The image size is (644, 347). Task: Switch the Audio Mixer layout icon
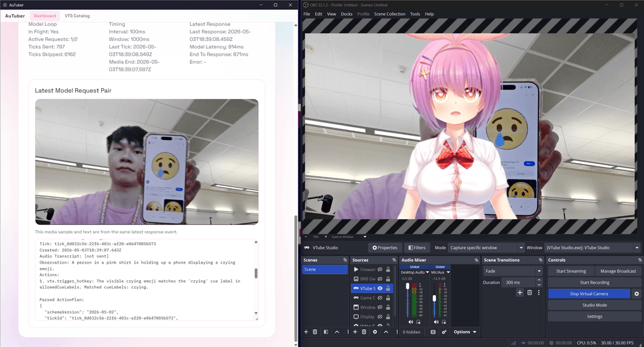tap(433, 332)
